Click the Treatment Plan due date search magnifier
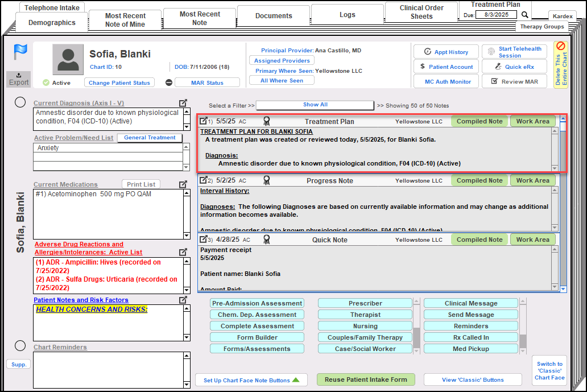The width and height of the screenshot is (587, 392). point(525,15)
